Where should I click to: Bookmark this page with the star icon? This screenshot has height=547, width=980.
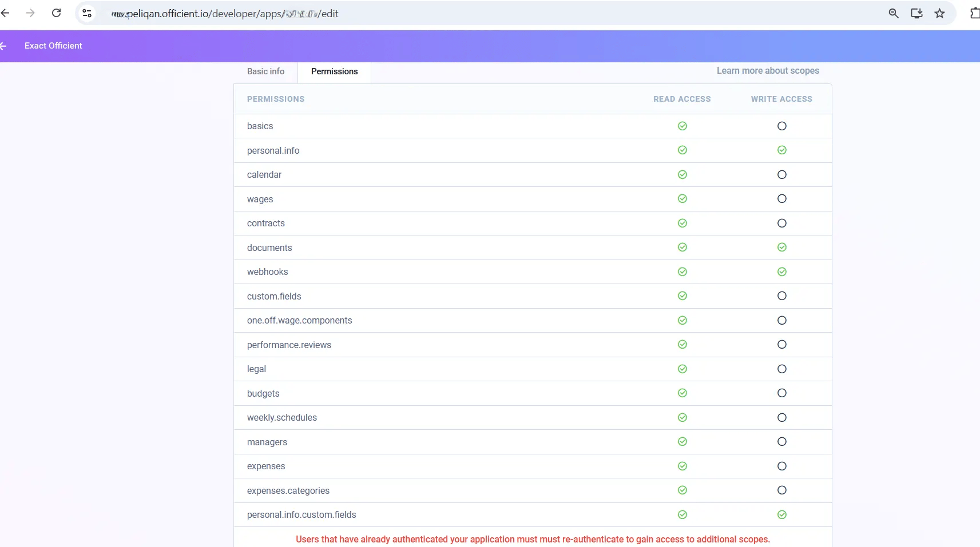click(939, 13)
